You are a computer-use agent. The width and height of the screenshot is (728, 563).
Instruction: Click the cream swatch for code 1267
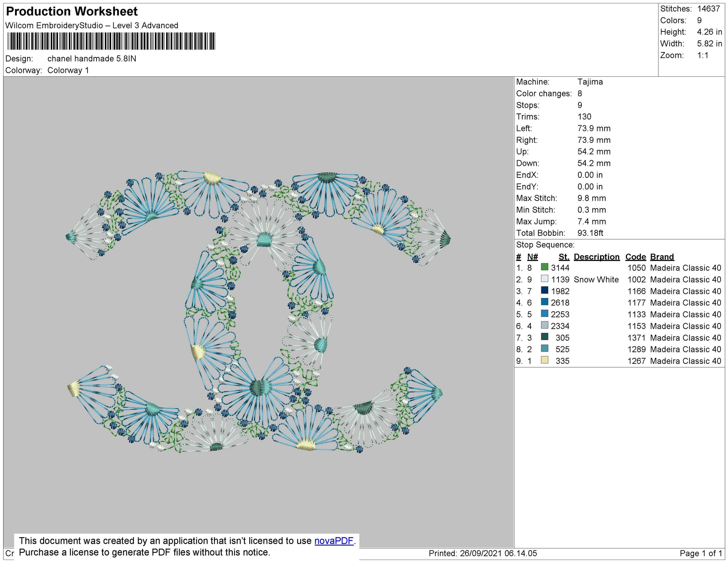pyautogui.click(x=544, y=360)
